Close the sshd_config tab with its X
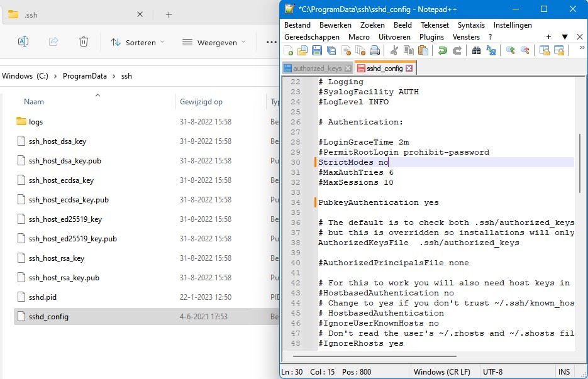Viewport: 588px width, 379px height. pyautogui.click(x=409, y=69)
